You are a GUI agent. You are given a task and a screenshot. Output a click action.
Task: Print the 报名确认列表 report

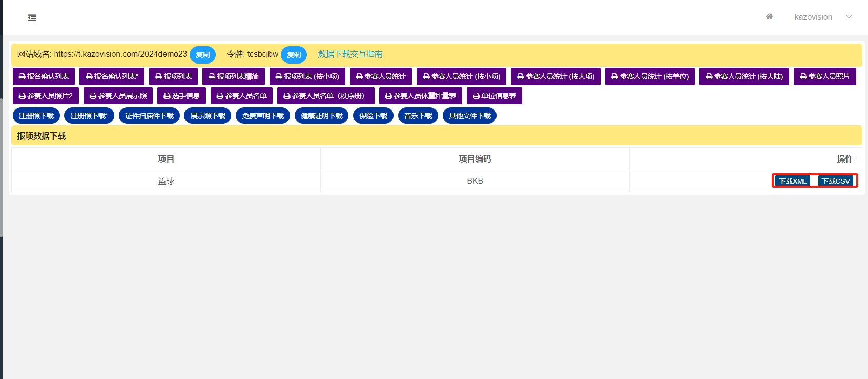pyautogui.click(x=44, y=76)
